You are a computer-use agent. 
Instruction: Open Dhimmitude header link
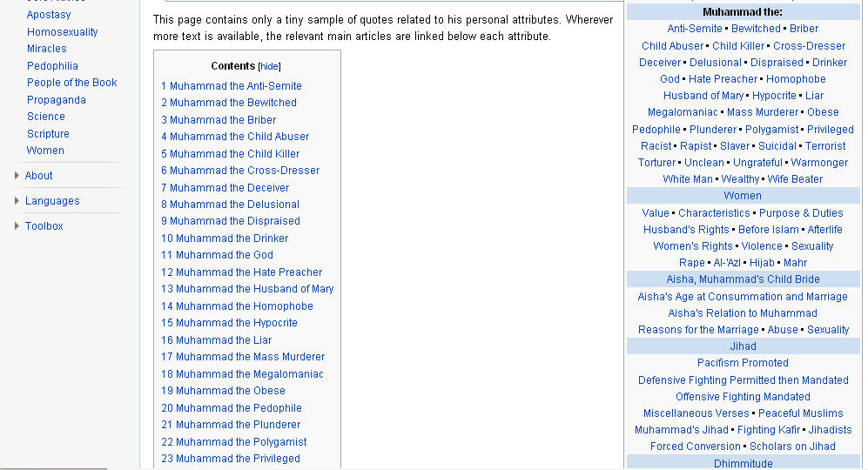coord(743,463)
